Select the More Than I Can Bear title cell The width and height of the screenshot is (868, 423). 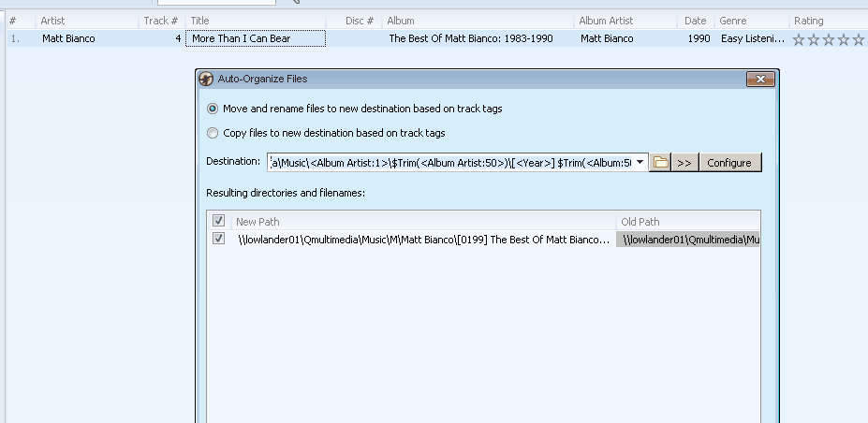coord(255,39)
